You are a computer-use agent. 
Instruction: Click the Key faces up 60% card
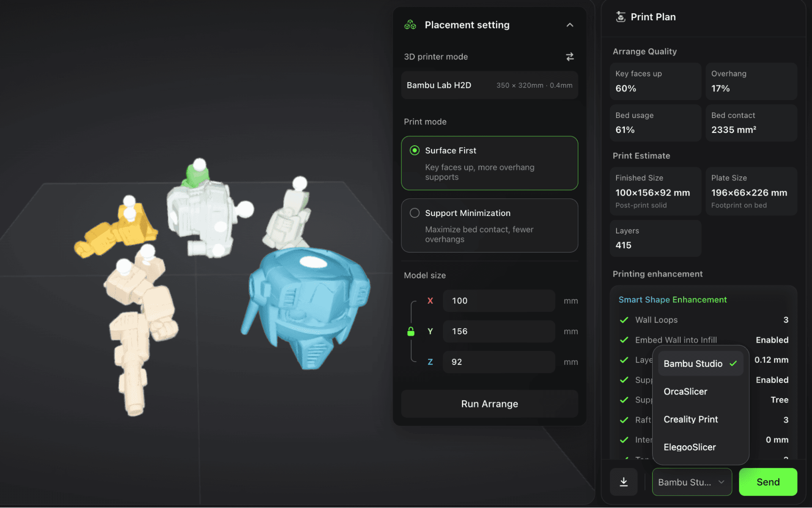click(x=656, y=81)
